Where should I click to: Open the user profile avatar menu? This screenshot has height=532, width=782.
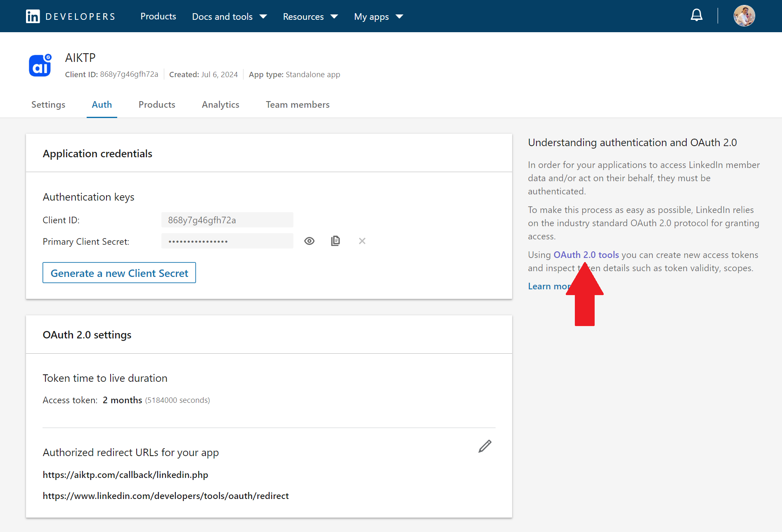point(744,16)
